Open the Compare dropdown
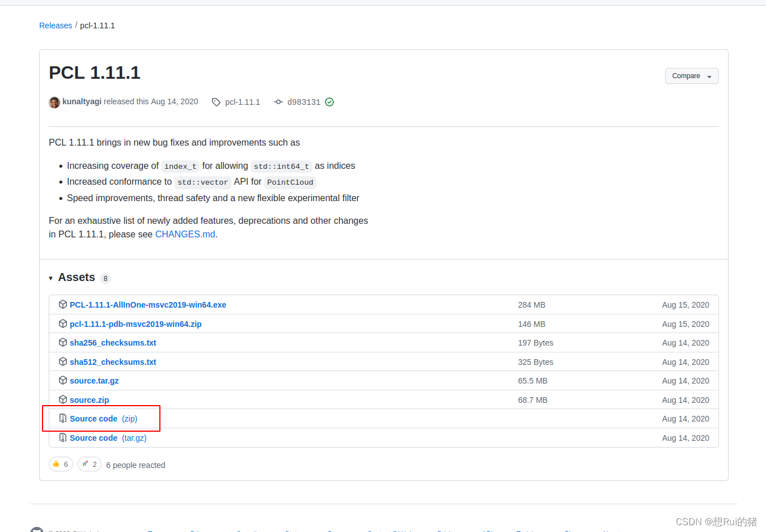 click(x=692, y=75)
